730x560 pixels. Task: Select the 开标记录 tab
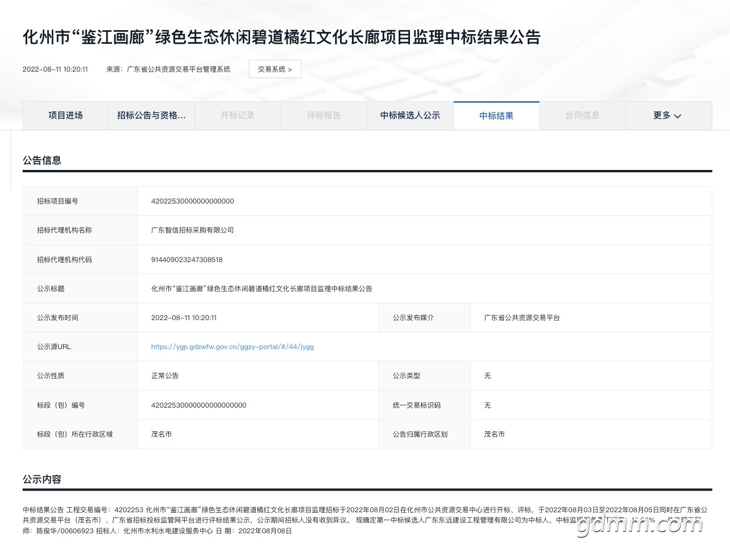238,115
